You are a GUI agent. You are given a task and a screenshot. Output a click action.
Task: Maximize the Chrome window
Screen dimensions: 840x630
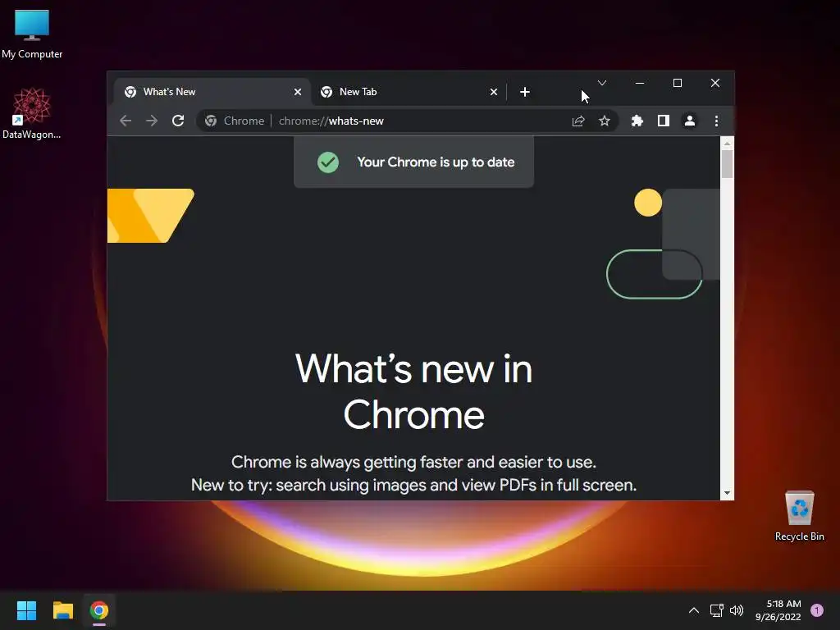click(678, 83)
